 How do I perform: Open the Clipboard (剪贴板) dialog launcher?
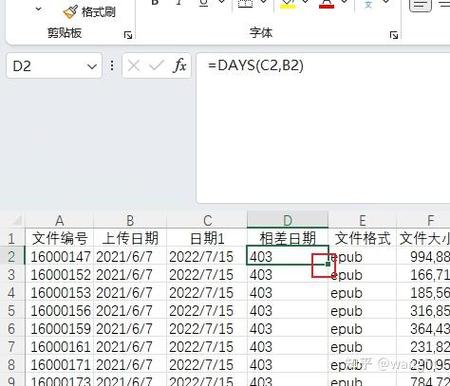coord(128,35)
